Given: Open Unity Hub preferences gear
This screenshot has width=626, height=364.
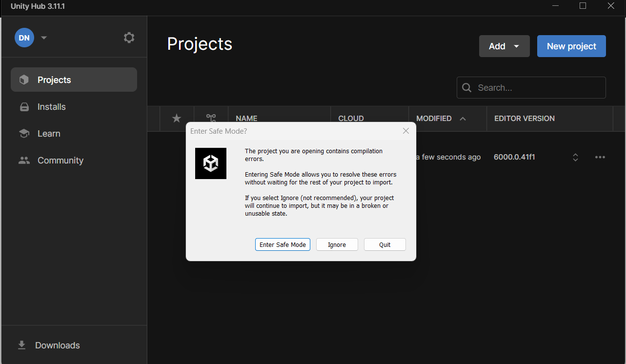Looking at the screenshot, I should pyautogui.click(x=129, y=37).
